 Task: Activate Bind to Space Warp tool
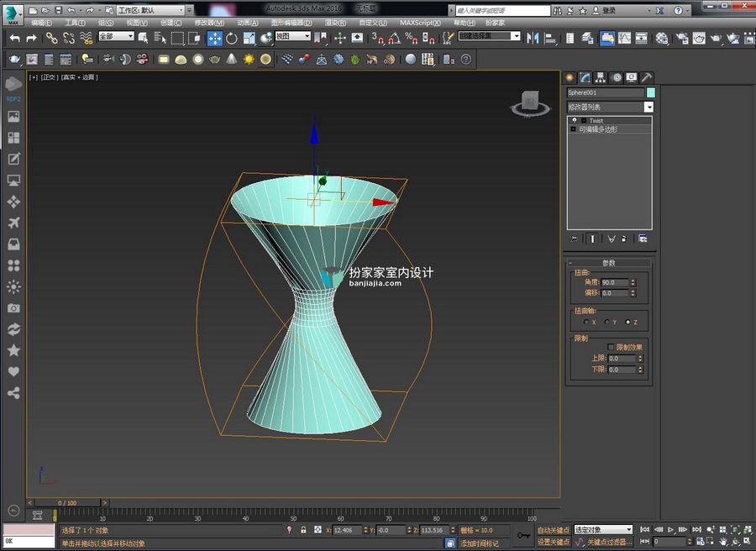87,38
